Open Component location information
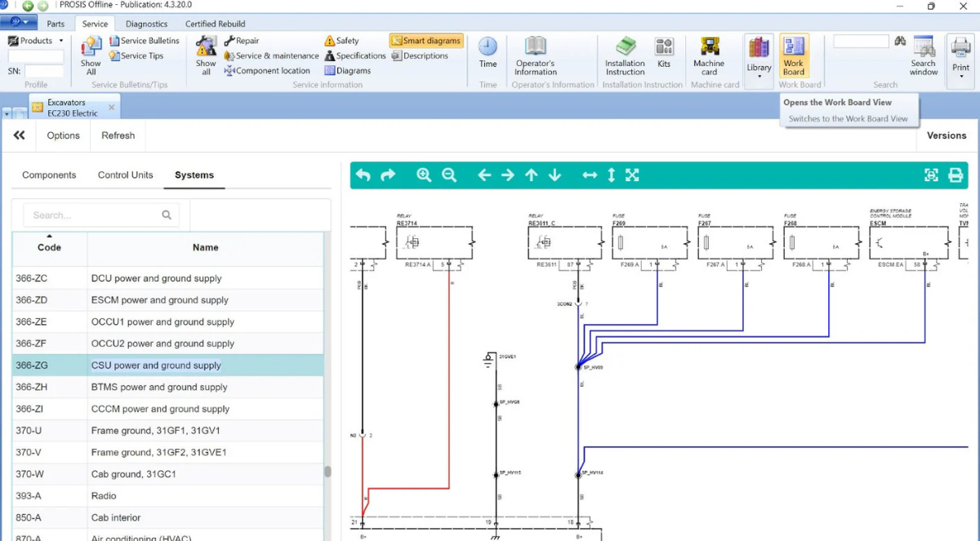 [266, 70]
